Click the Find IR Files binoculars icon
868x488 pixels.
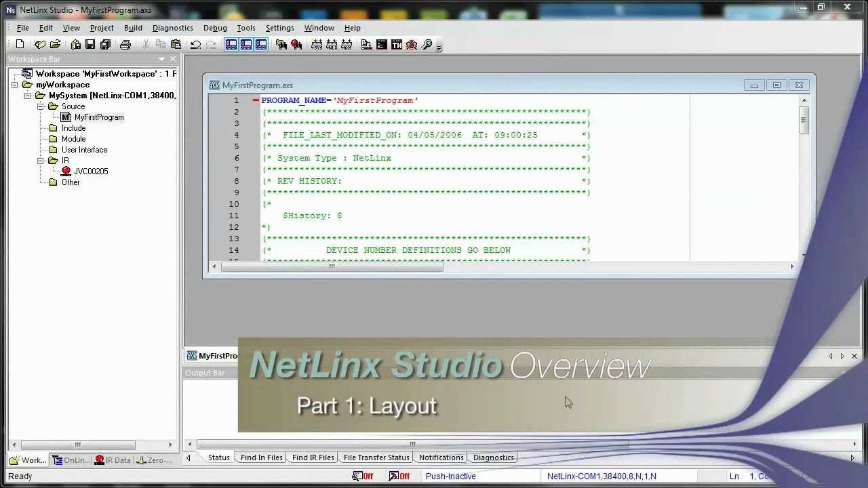(x=296, y=45)
